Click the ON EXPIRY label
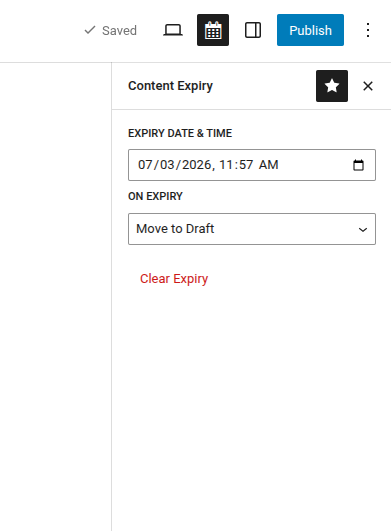 coord(155,196)
